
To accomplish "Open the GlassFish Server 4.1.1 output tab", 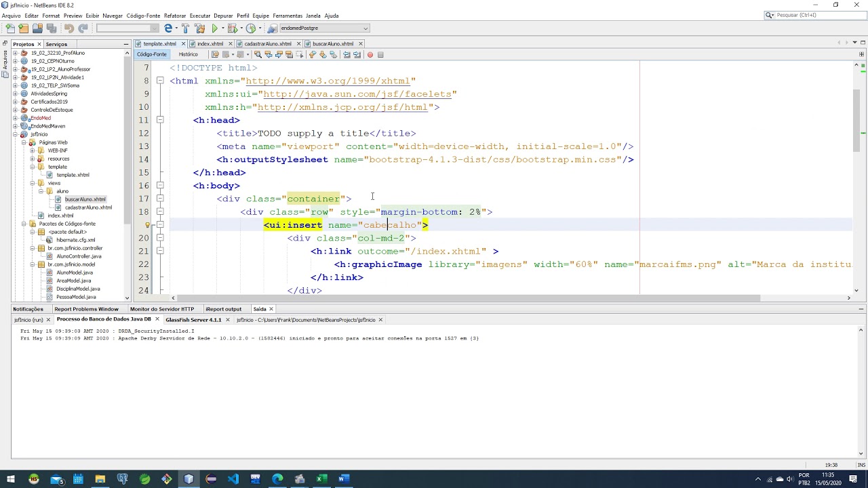I will [193, 320].
